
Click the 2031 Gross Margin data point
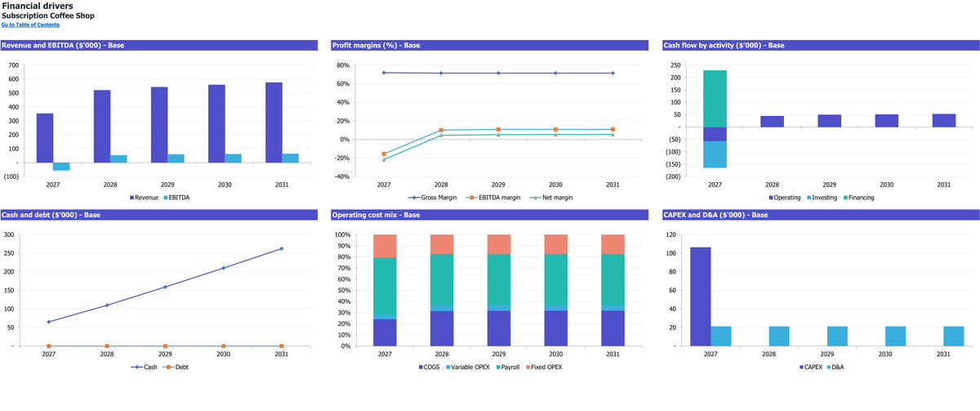pyautogui.click(x=612, y=73)
